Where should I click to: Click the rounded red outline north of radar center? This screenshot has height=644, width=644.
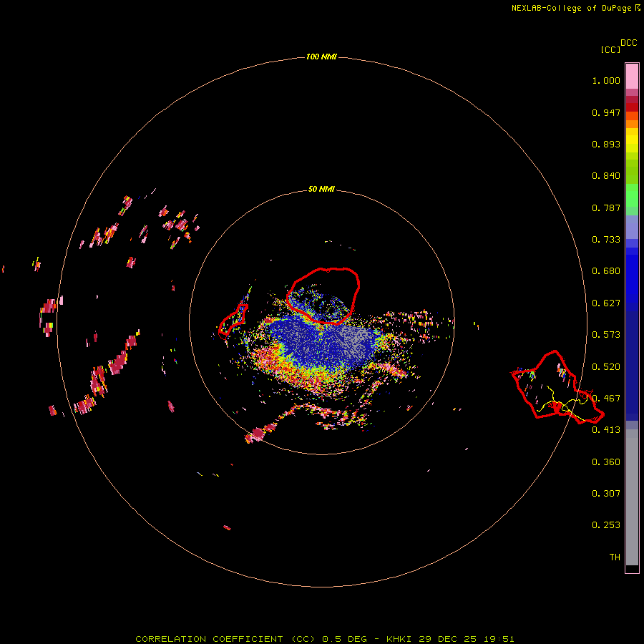pos(323,296)
